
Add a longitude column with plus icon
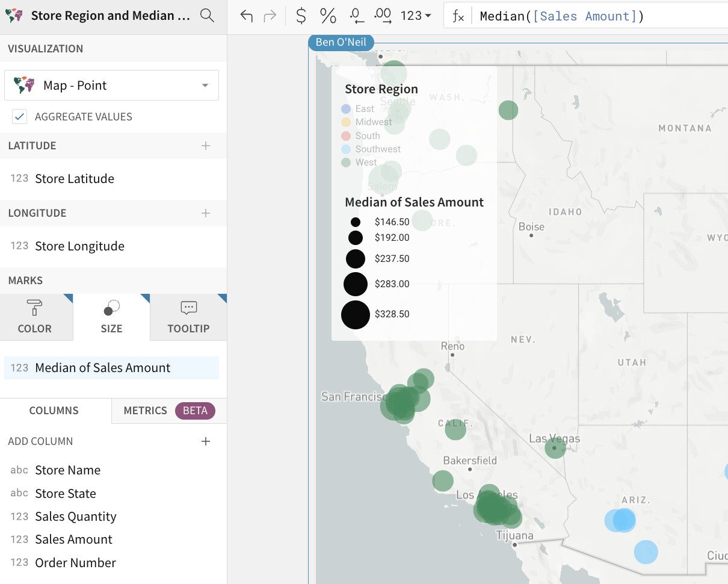pos(206,213)
